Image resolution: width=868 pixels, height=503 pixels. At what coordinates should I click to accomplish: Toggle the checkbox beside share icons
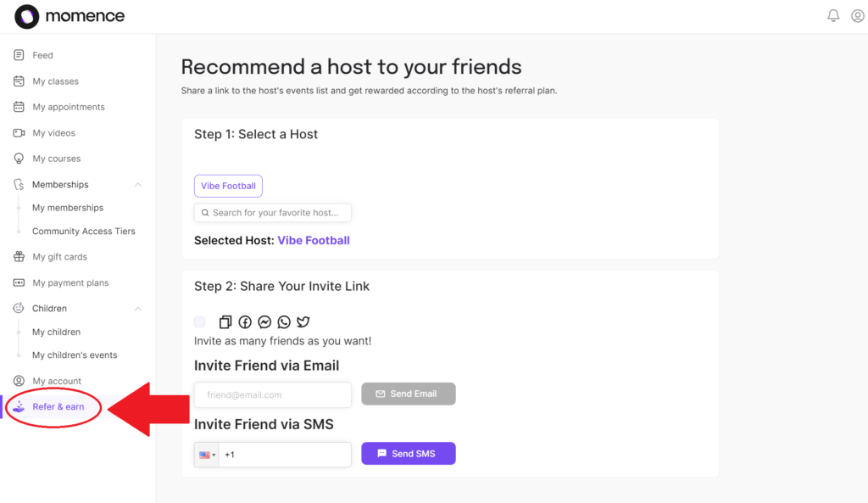(200, 322)
